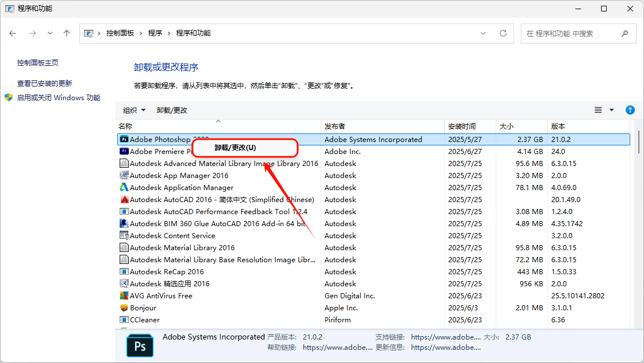Open recent locations chevron beside Forward arrow
Screen dimensions: 644x363
pyautogui.click(x=50, y=33)
